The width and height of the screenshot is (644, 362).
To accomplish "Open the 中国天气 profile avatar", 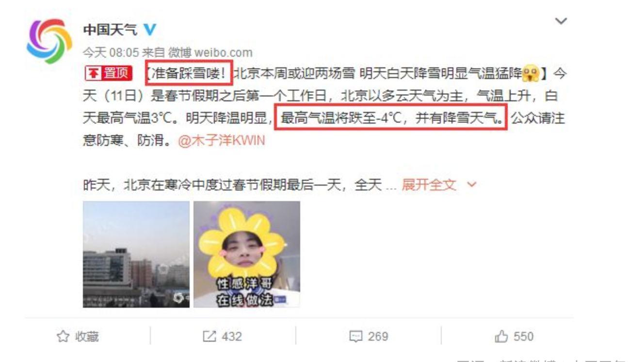I will pos(49,41).
